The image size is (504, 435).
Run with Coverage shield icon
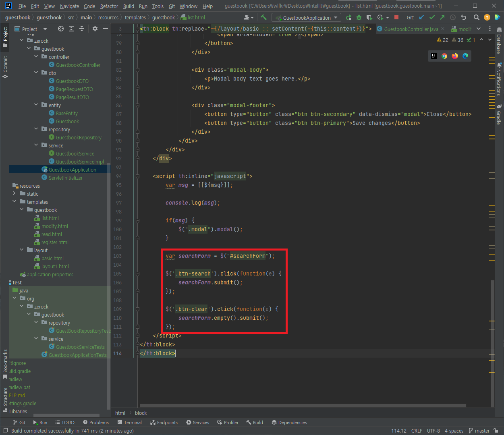click(x=369, y=17)
